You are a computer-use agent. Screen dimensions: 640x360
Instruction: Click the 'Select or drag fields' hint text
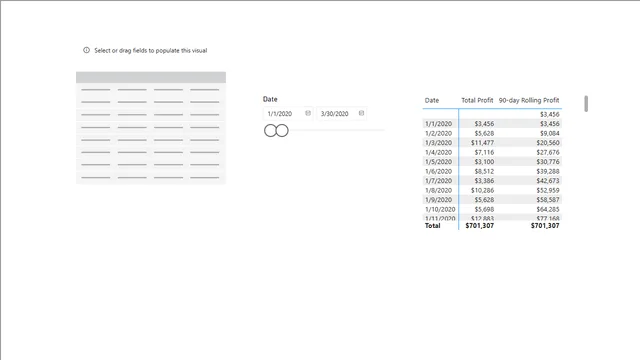tap(151, 51)
